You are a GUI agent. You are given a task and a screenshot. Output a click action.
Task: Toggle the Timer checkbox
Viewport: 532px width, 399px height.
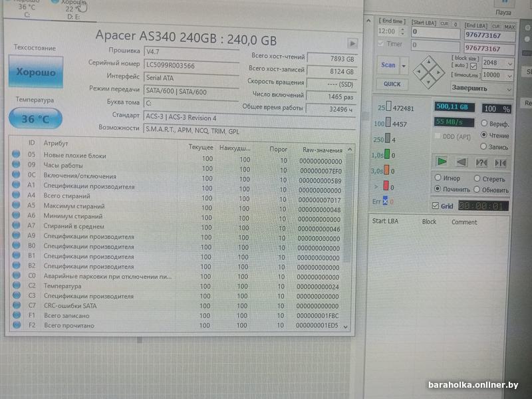[381, 44]
